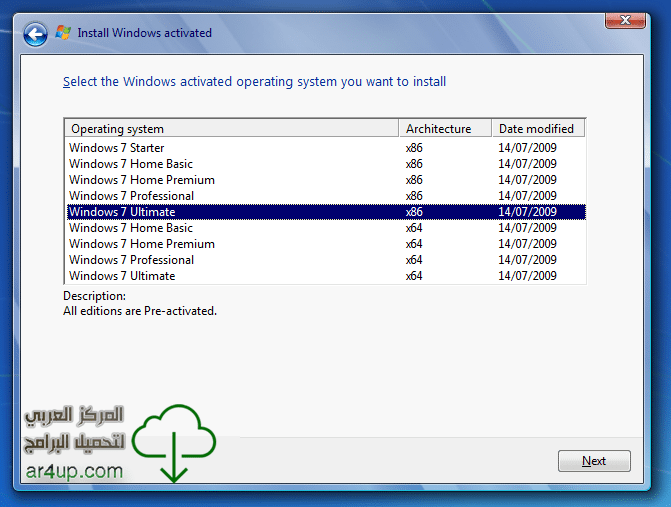Go back using the blue arrow button

click(35, 34)
